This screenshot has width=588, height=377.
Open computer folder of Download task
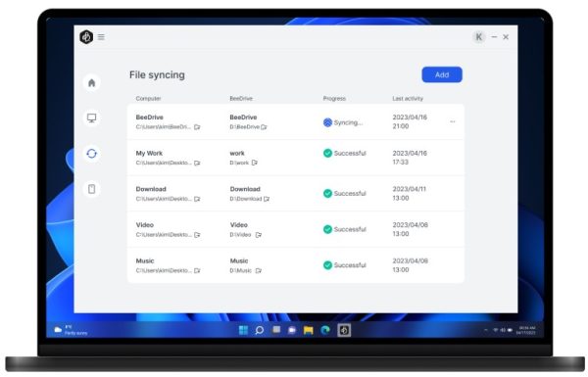click(x=197, y=199)
